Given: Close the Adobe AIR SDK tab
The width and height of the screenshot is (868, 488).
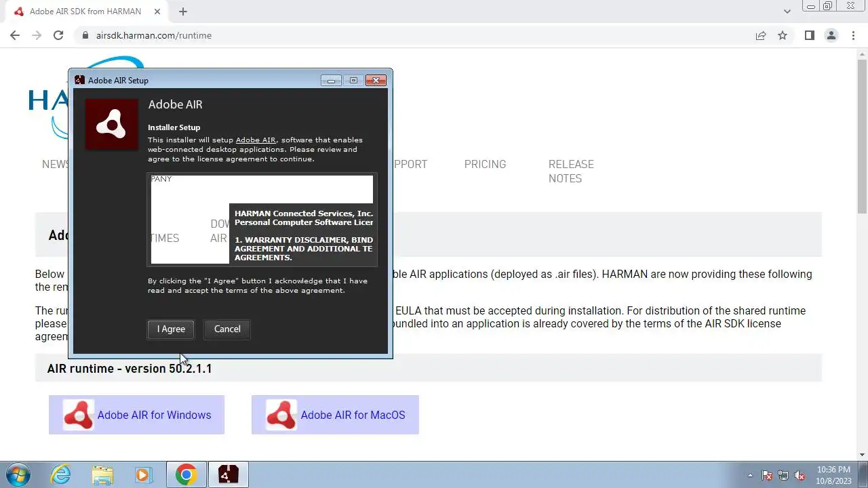Looking at the screenshot, I should click(x=157, y=12).
